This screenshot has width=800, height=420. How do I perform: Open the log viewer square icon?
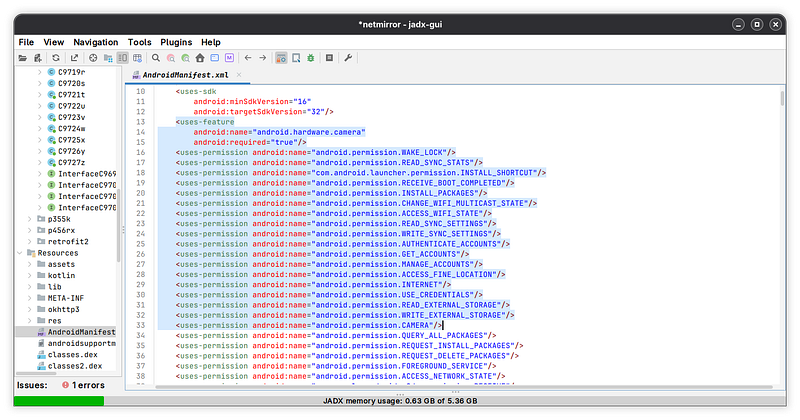click(330, 58)
